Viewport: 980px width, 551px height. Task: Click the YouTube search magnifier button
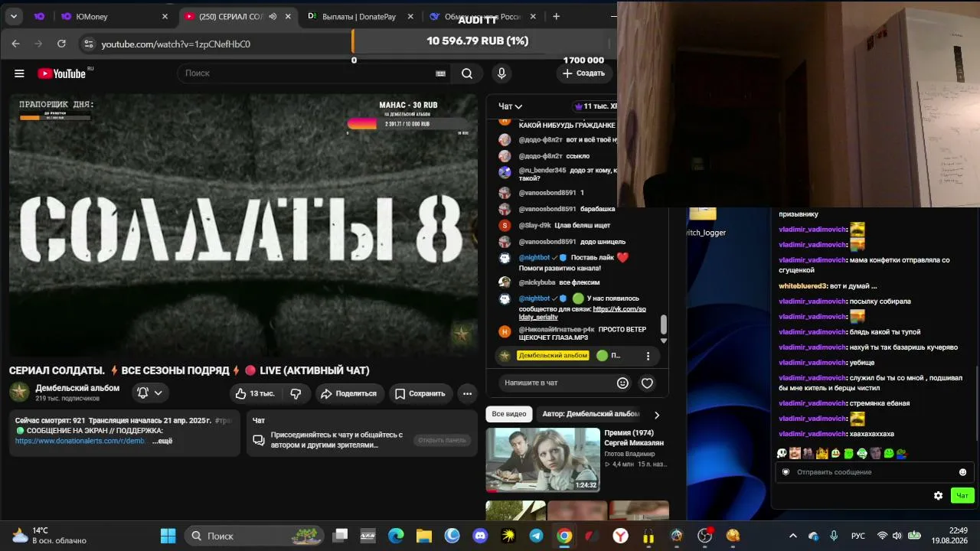467,73
